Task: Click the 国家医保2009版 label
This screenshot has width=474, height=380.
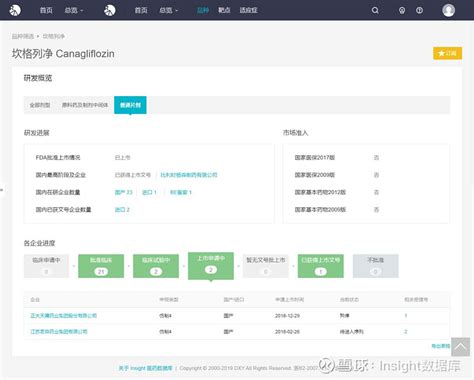Action: 315,175
